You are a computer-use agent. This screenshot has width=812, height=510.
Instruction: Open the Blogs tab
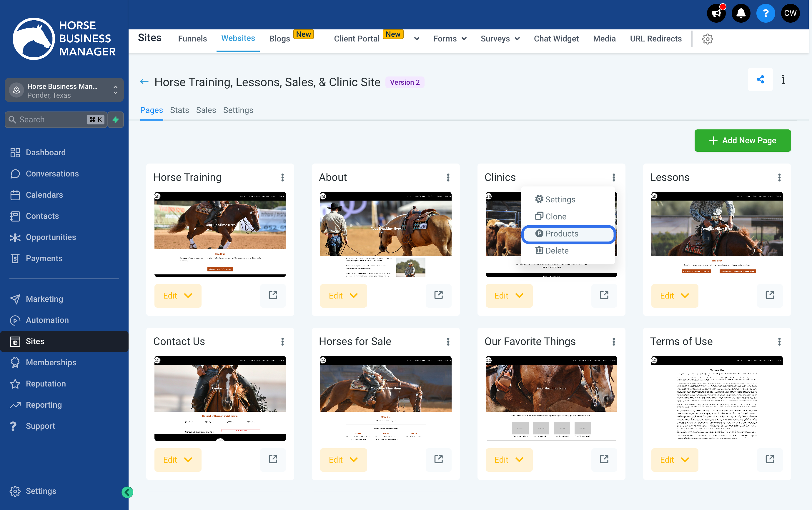point(279,39)
